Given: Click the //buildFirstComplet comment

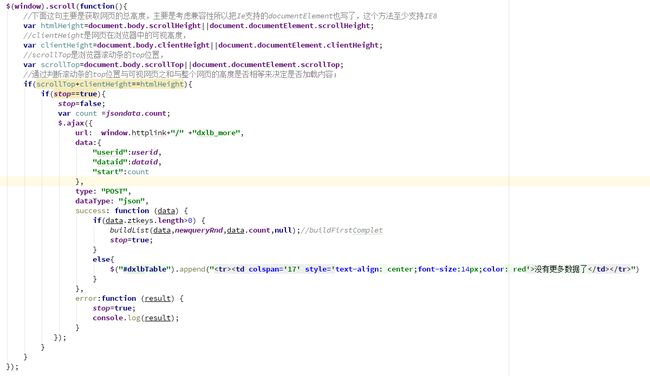Looking at the screenshot, I should click(342, 230).
